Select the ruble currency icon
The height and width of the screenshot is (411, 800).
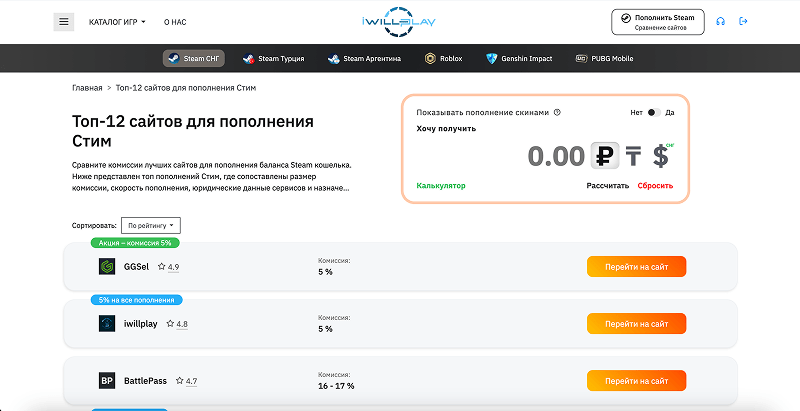tap(605, 156)
